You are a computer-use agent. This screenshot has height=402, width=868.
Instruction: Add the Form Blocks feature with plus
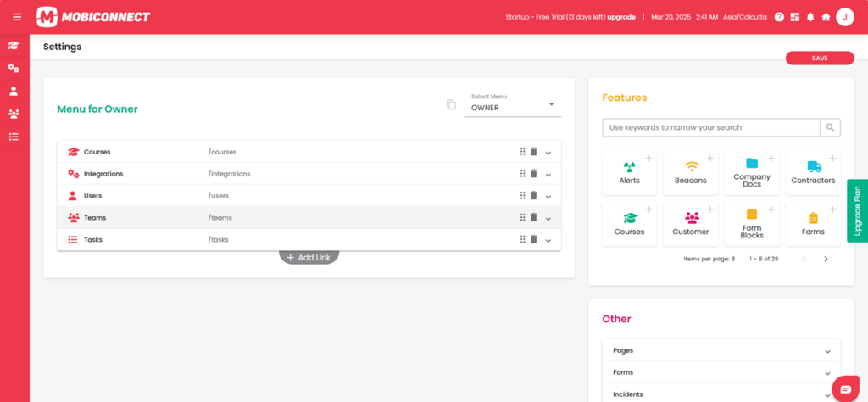tap(771, 209)
